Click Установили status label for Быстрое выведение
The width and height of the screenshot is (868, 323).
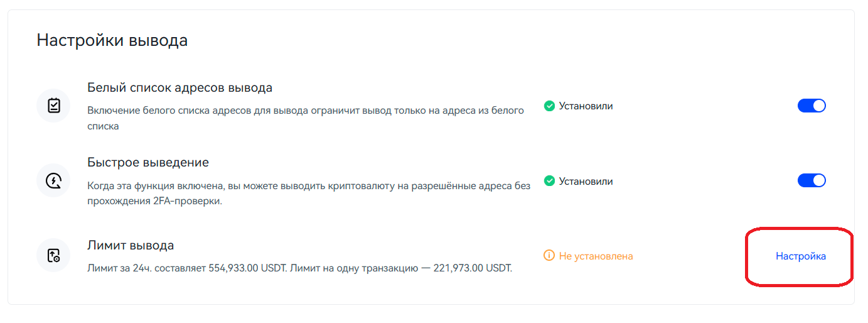(586, 182)
